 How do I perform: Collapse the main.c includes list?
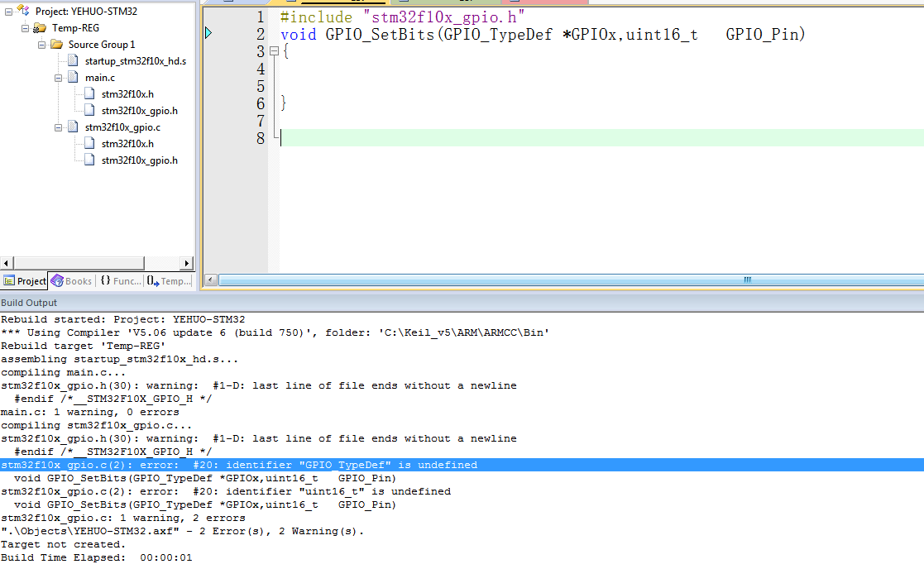(59, 78)
